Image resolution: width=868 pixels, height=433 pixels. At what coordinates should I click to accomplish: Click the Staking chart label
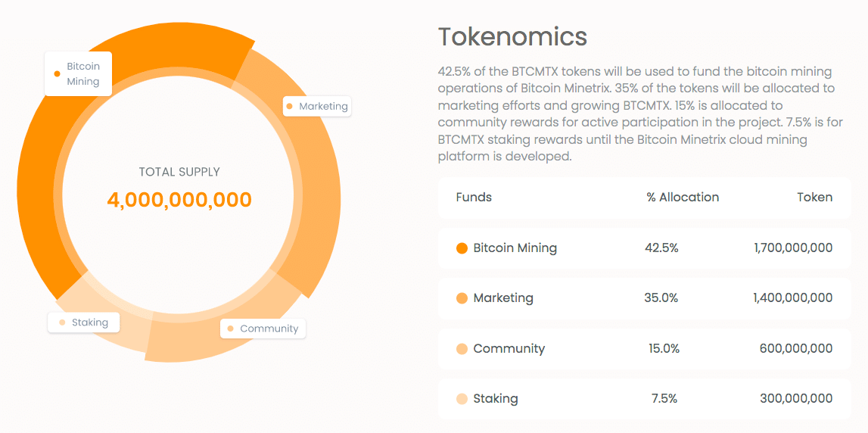[83, 322]
